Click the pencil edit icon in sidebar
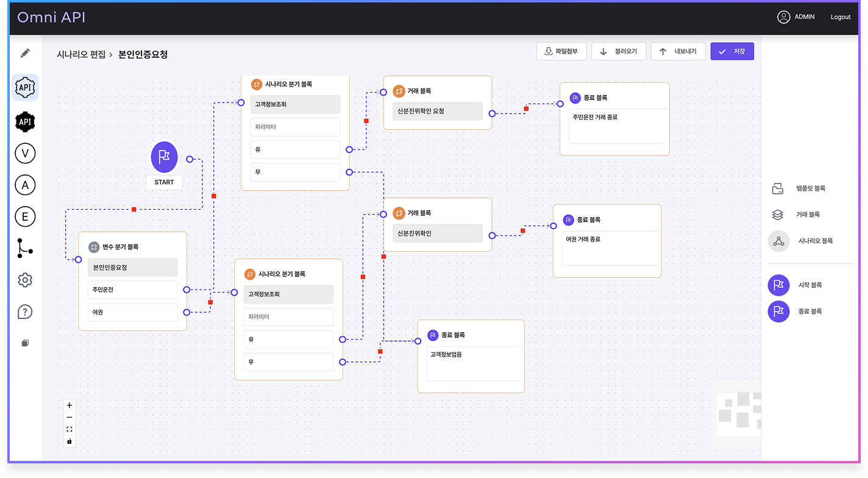Viewport: 868px width, 478px height. [25, 53]
